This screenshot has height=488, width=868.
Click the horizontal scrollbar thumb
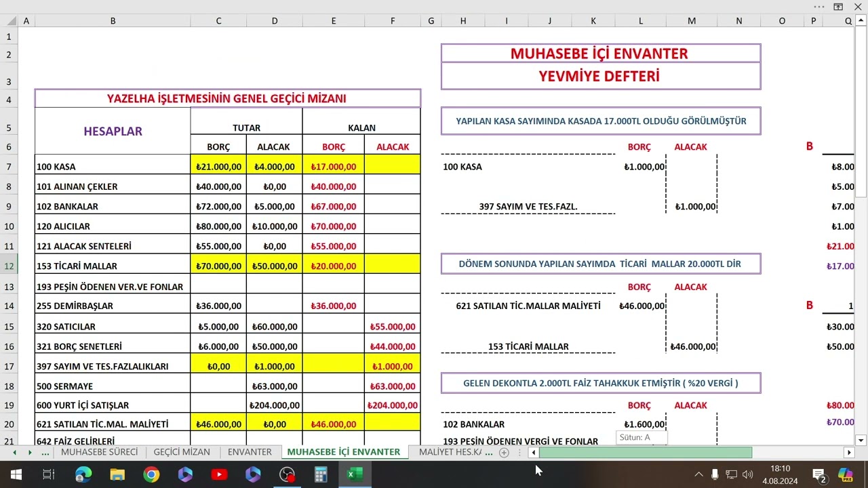click(645, 452)
